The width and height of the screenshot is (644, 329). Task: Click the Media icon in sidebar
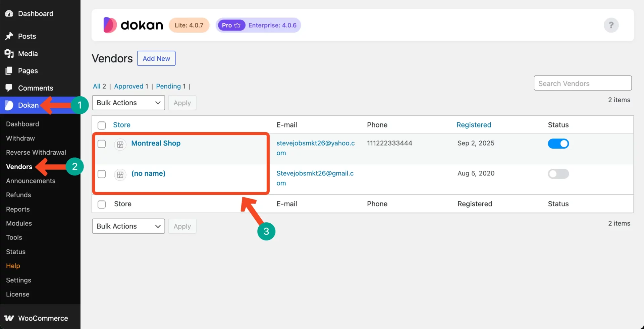pyautogui.click(x=9, y=54)
